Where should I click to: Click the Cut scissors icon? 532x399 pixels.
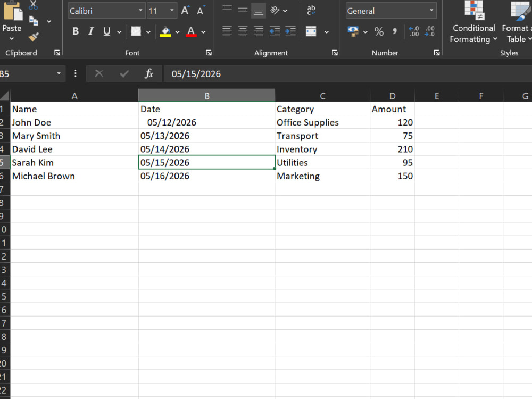(x=33, y=5)
